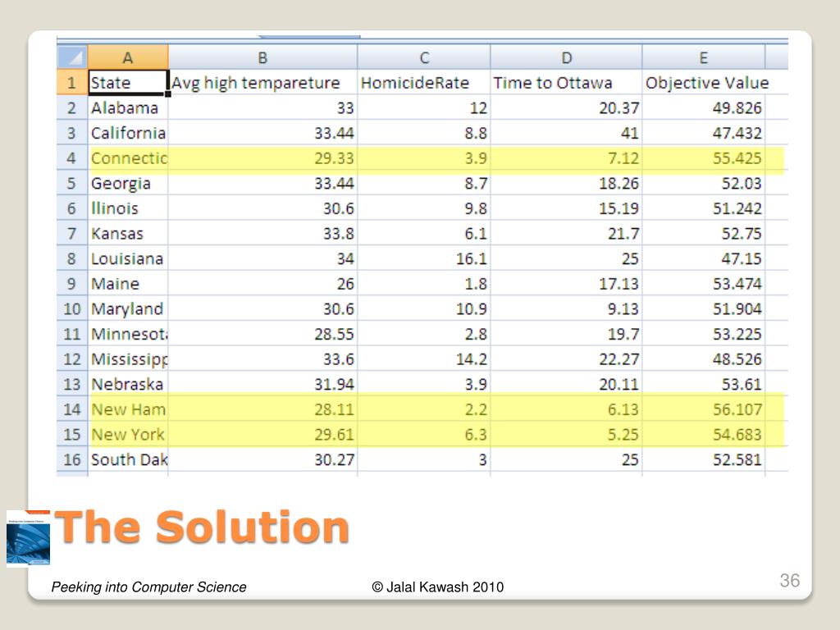Click the book cover thumbnail beside the title

pyautogui.click(x=29, y=538)
